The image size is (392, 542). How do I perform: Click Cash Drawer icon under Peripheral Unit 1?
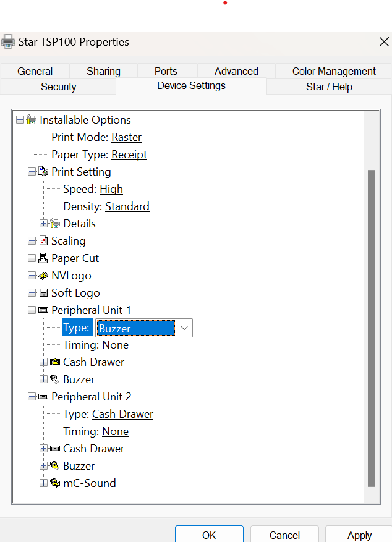pos(55,362)
